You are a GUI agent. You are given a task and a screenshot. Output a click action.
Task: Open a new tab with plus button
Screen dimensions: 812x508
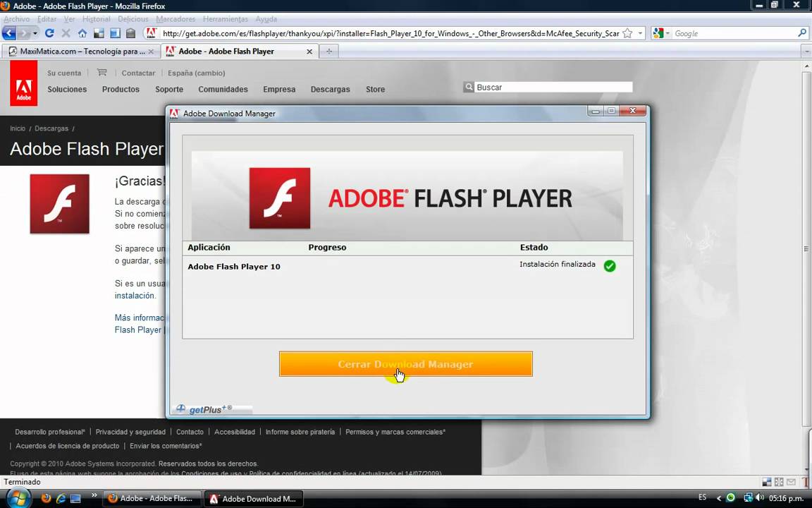tap(329, 52)
